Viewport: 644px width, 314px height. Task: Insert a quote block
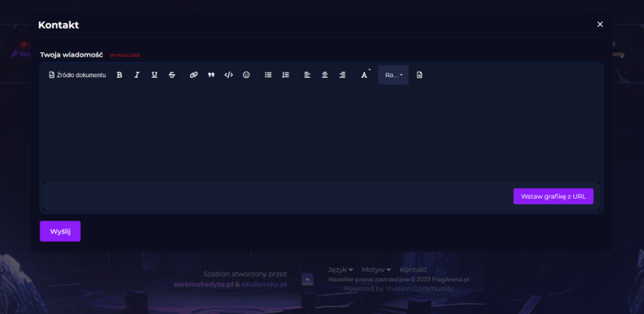[x=211, y=75]
